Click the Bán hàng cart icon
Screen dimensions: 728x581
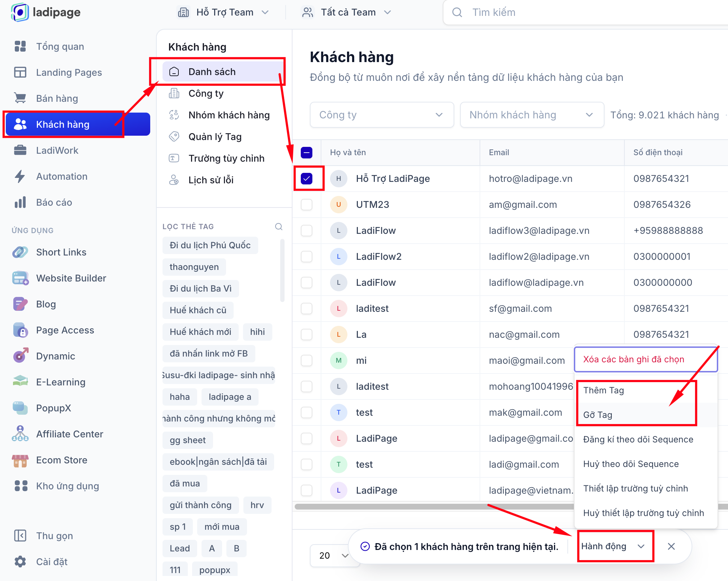point(20,98)
